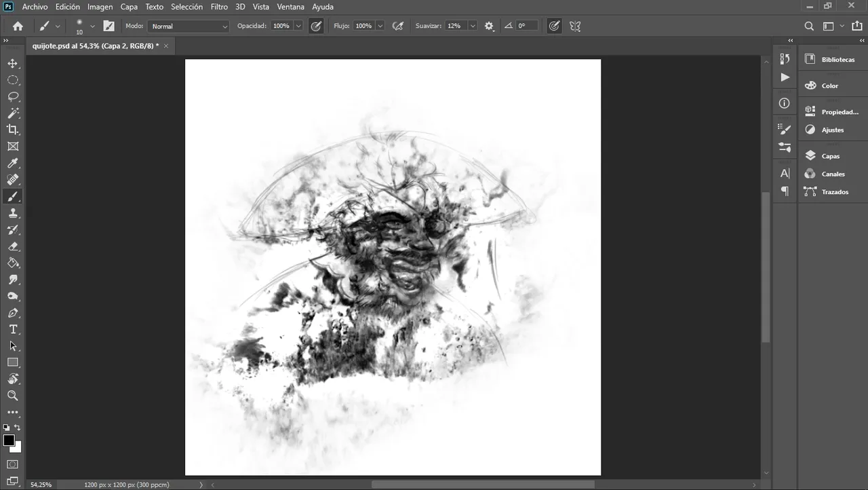Select the Eyedropper tool
This screenshot has height=490, width=868.
[13, 163]
